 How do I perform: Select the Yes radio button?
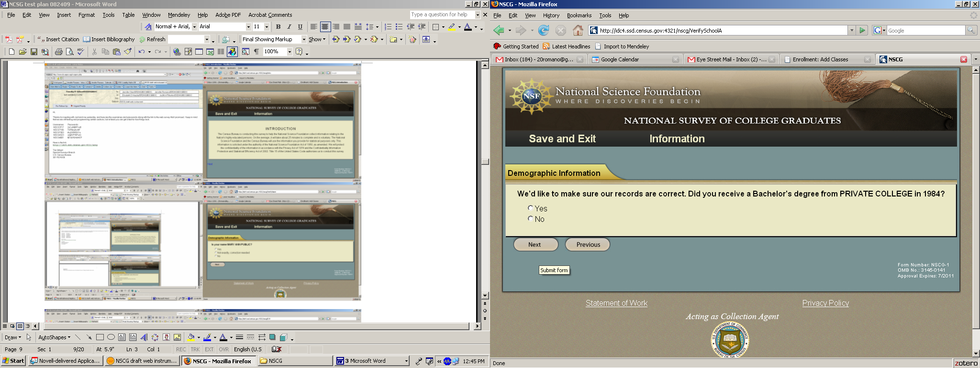[x=530, y=208]
